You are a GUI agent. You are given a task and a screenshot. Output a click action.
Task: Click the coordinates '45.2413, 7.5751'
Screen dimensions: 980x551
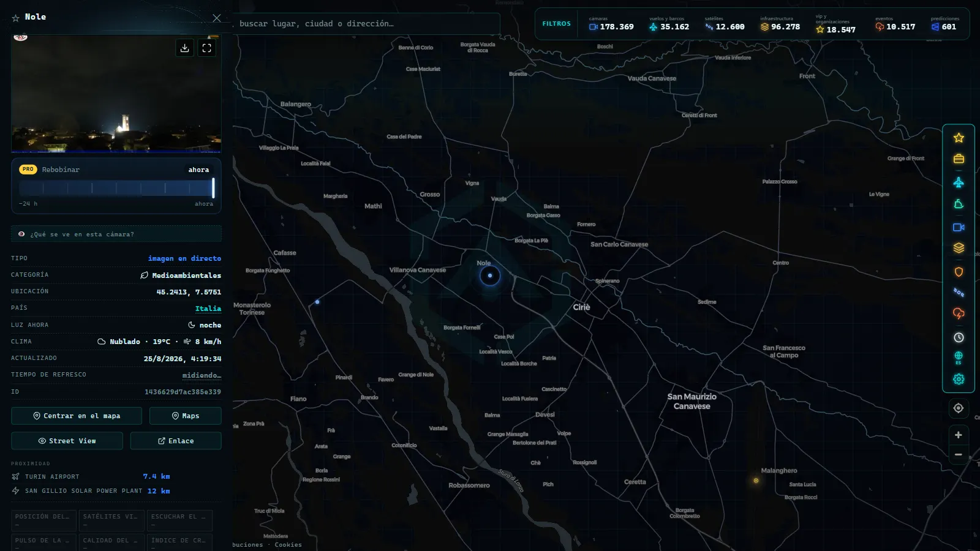coord(189,292)
